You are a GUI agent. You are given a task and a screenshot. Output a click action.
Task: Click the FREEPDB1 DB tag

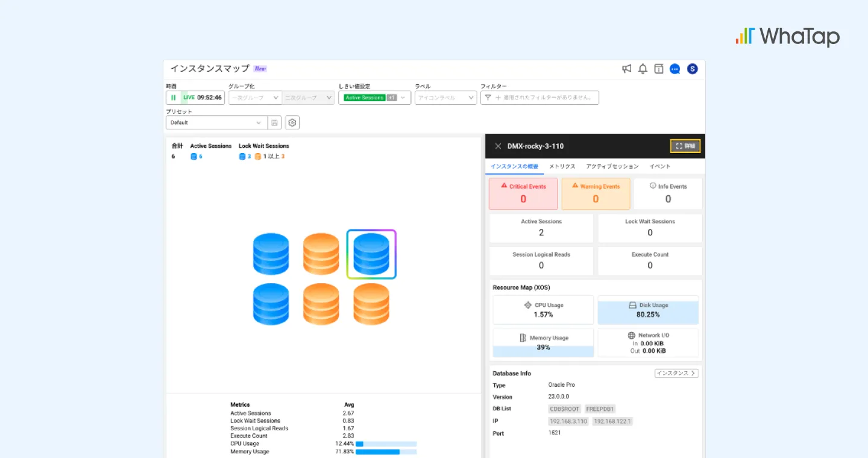[x=600, y=409]
